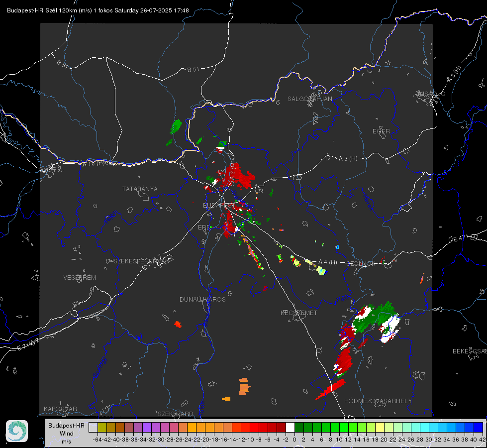
Task: Choose the yellow swatch between 18 and 20
Action: pyautogui.click(x=380, y=427)
